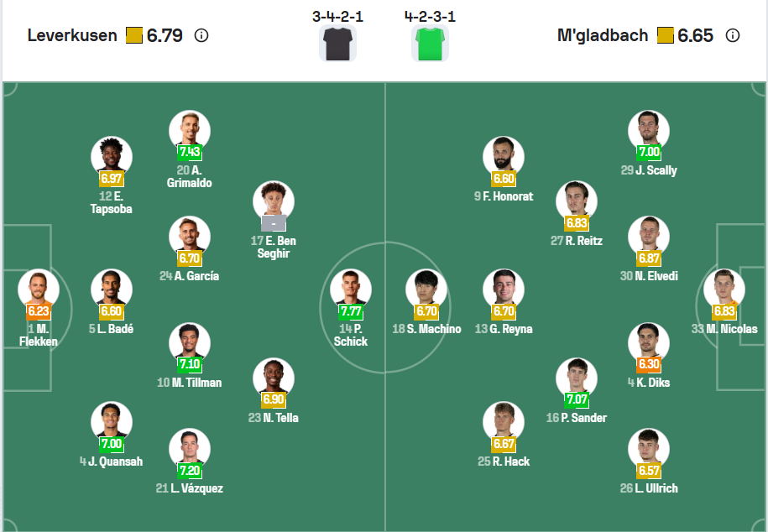
Task: Click the 7.43 rating badge for Grimaldo
Action: [189, 152]
